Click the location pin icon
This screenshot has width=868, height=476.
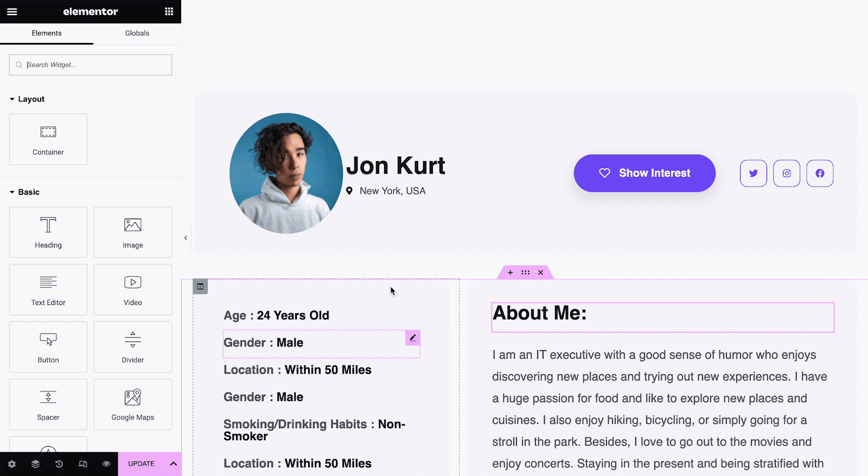[x=349, y=191]
